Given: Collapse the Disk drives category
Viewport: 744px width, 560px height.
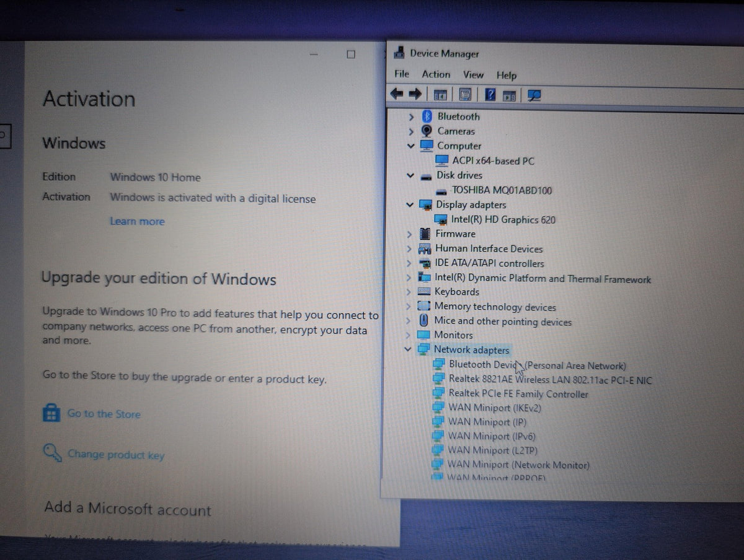Looking at the screenshot, I should click(410, 176).
